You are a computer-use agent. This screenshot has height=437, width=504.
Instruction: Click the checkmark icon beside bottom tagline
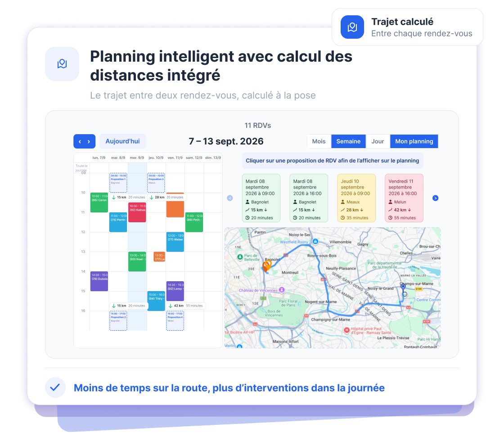pos(55,387)
